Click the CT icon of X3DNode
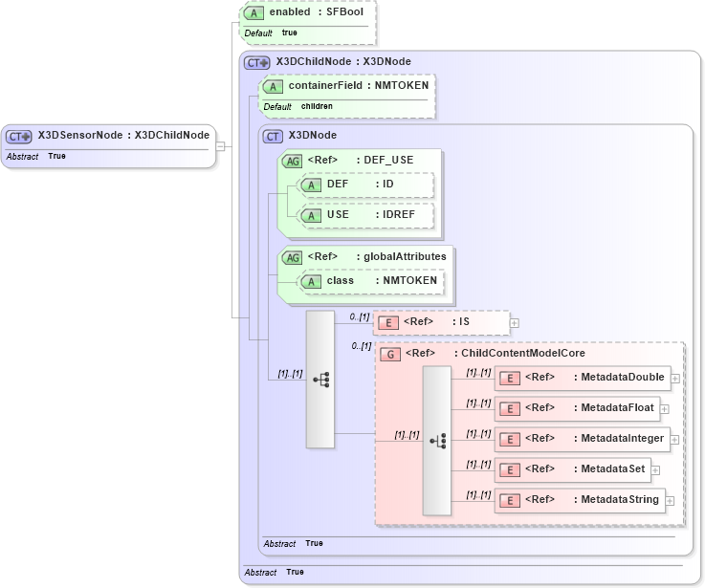Screen dimensions: 705x588 [273, 137]
